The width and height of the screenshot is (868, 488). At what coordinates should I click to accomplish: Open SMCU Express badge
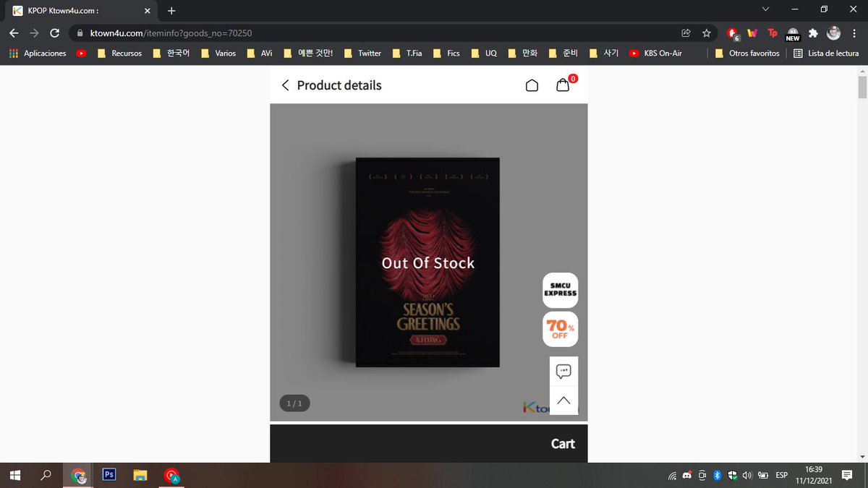(561, 290)
